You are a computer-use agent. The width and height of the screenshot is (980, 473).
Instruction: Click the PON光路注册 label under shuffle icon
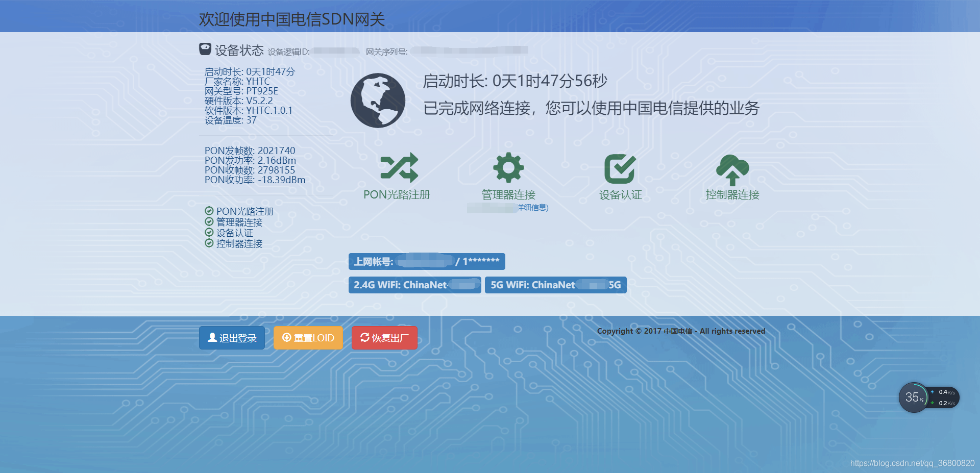coord(397,194)
